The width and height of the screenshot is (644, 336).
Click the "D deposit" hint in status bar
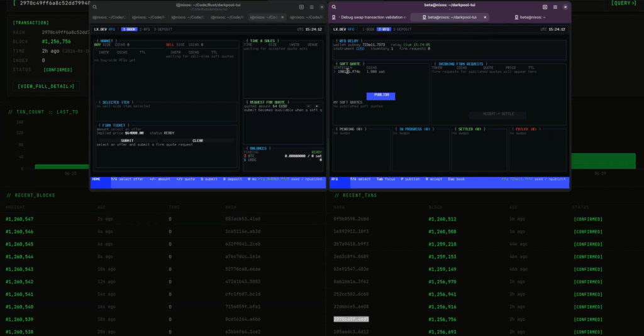click(233, 179)
